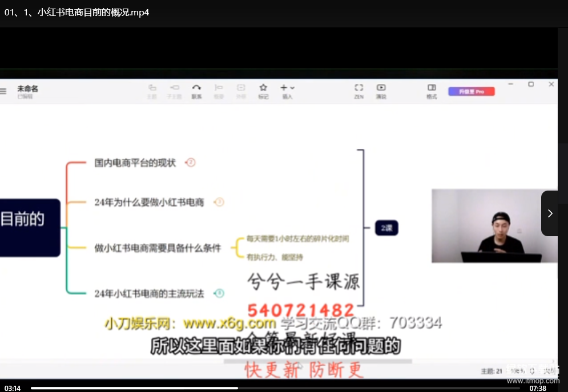Viewport: 568px width, 392px height.
Task: Select the 每天需要1小时左右的碎片化时间 subtopic
Action: (298, 239)
